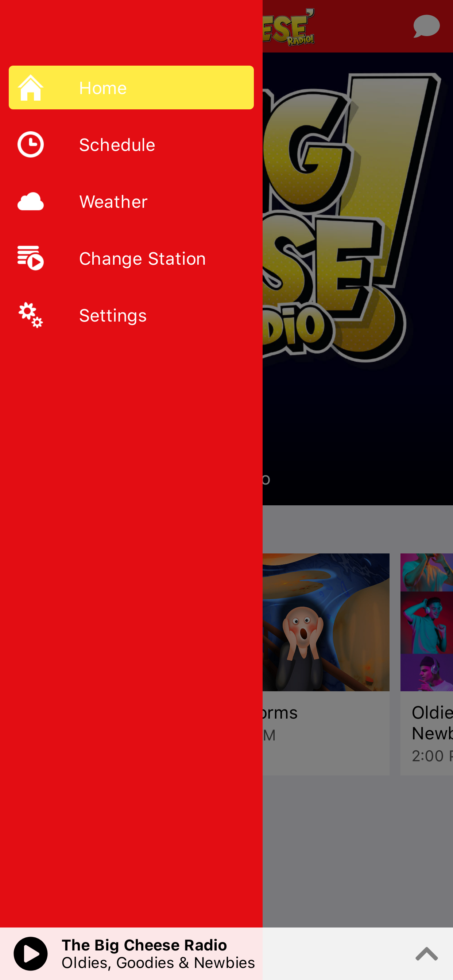Select the Home menu label
Viewport: 453px width, 980px height.
coord(103,88)
